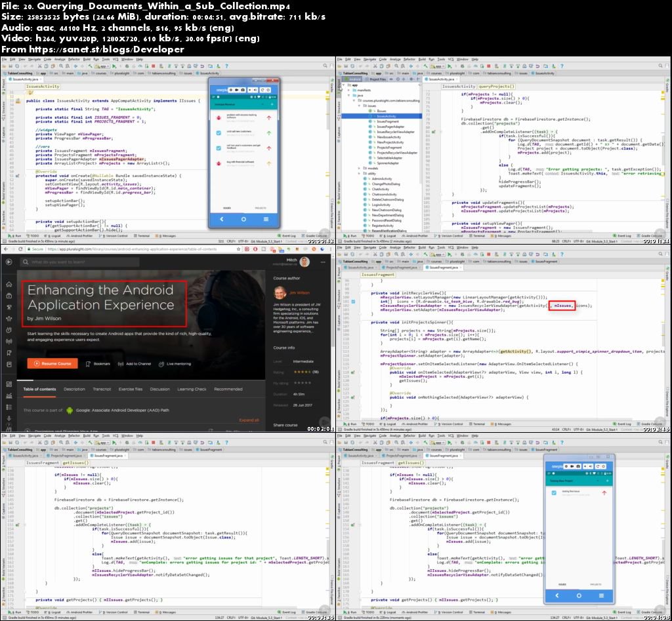Open the Exercise files tab
The height and width of the screenshot is (621, 672).
click(x=131, y=389)
